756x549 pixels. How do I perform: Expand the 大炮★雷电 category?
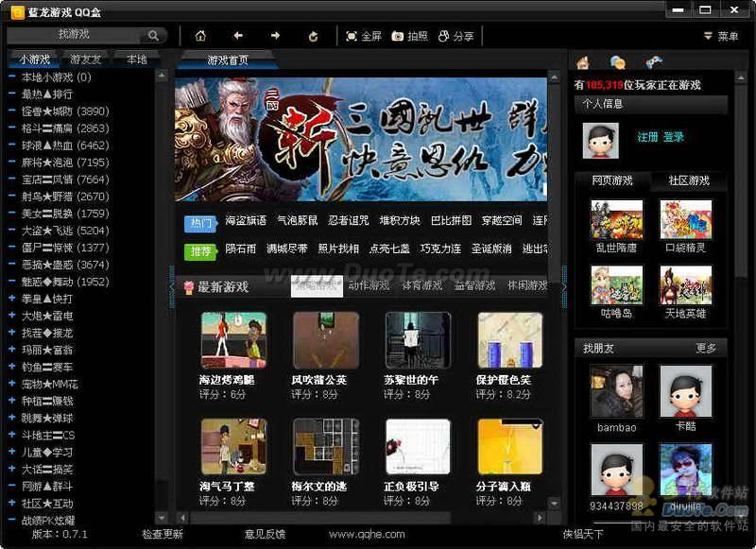[12, 316]
